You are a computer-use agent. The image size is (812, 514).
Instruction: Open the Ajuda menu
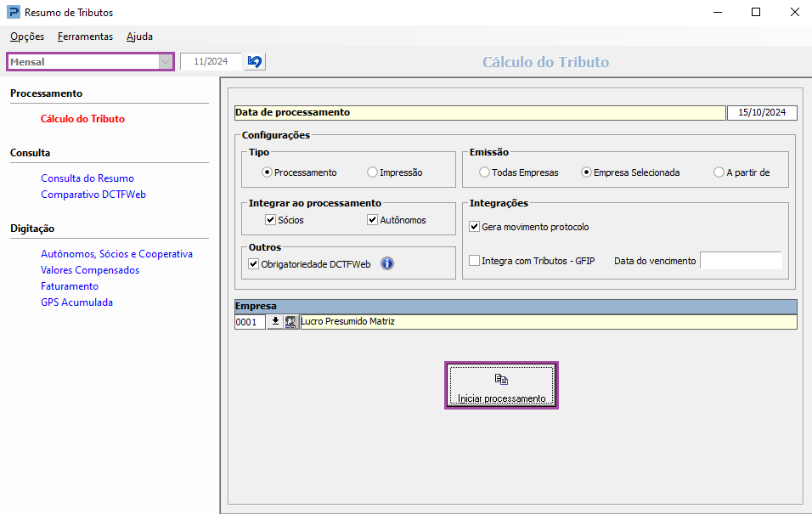[x=139, y=37]
